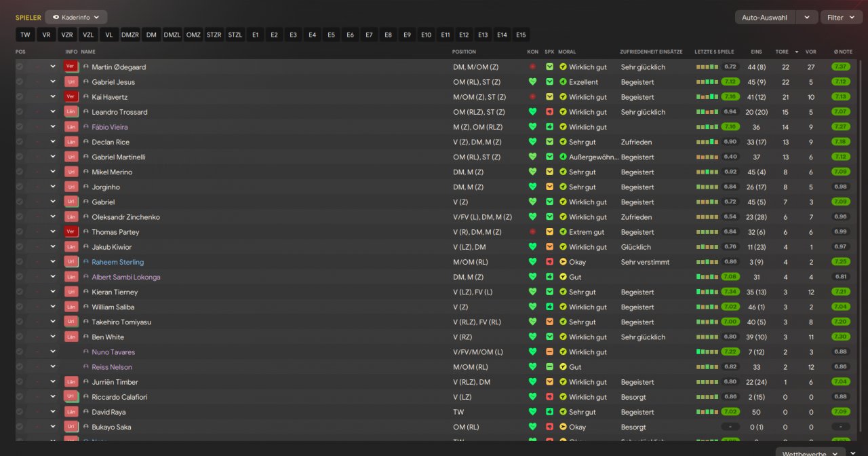This screenshot has height=456, width=868.
Task: Tick the selection checkbox for Takehiro Tomiyasu
Action: 20,322
